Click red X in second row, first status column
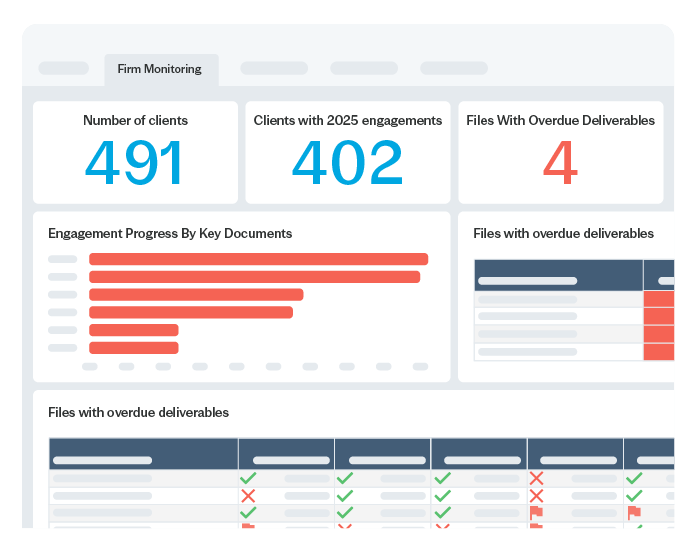The image size is (697, 534). 248,495
